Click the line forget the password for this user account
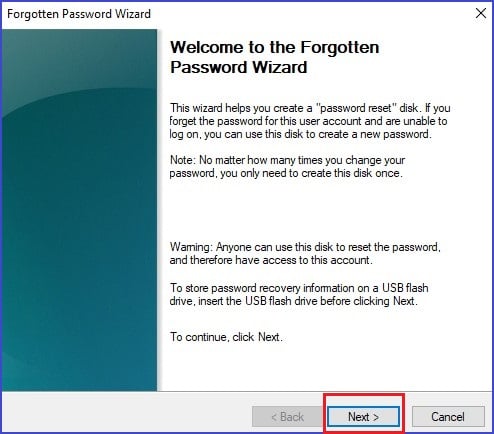 (x=308, y=121)
